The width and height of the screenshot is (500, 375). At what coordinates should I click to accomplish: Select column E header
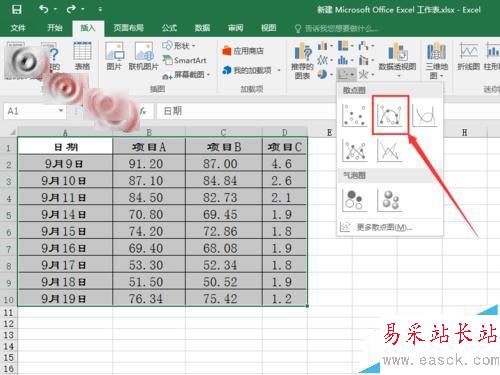tap(330, 132)
